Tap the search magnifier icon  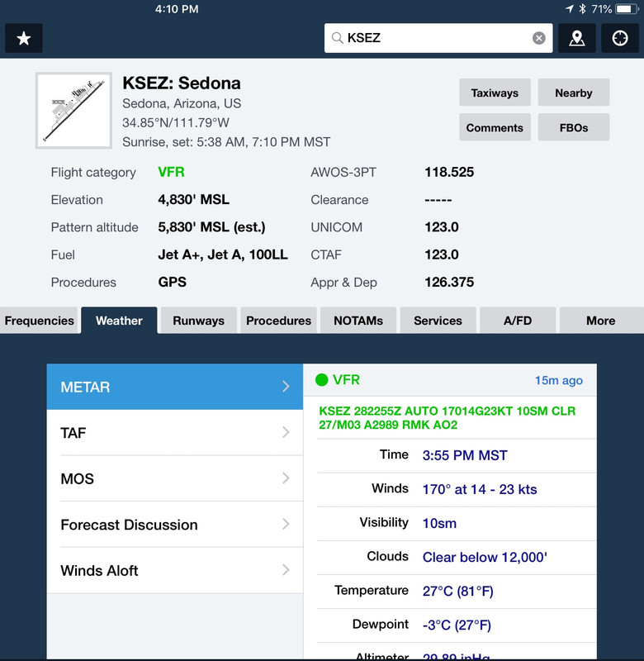(338, 38)
